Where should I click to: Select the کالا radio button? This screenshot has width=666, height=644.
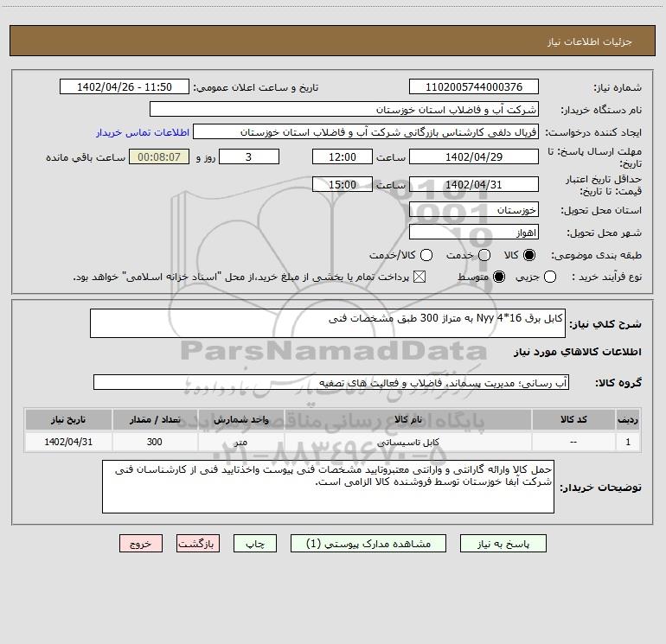pyautogui.click(x=529, y=255)
